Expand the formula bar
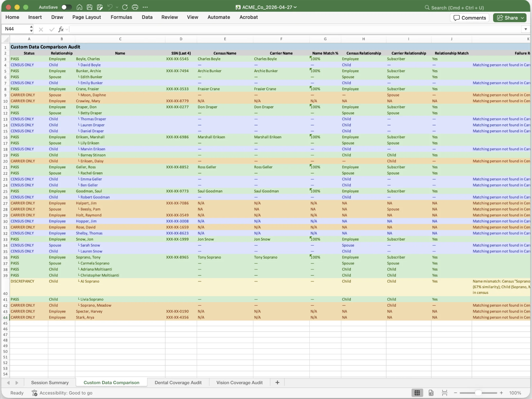This screenshot has width=532, height=399. (526, 29)
